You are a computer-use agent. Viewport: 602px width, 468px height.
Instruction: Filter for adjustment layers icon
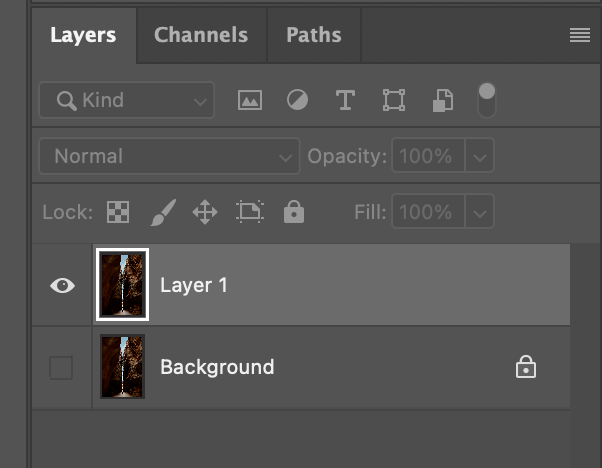click(298, 100)
